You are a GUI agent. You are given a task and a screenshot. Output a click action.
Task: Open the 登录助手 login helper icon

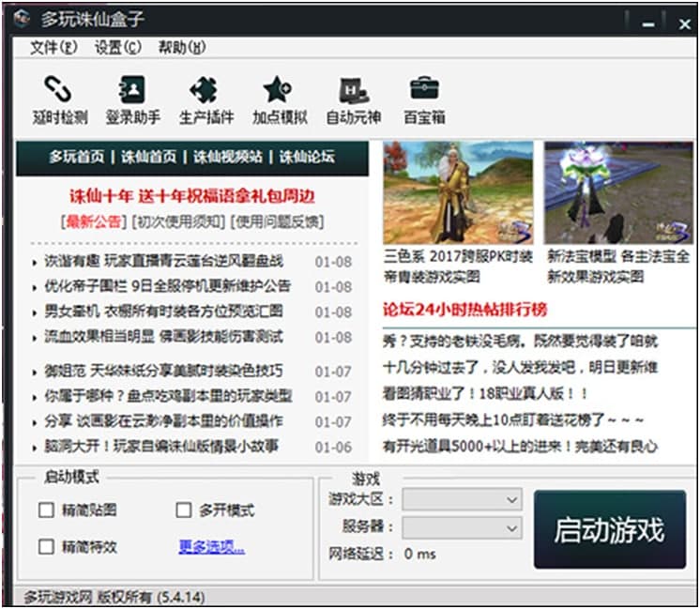pyautogui.click(x=132, y=90)
